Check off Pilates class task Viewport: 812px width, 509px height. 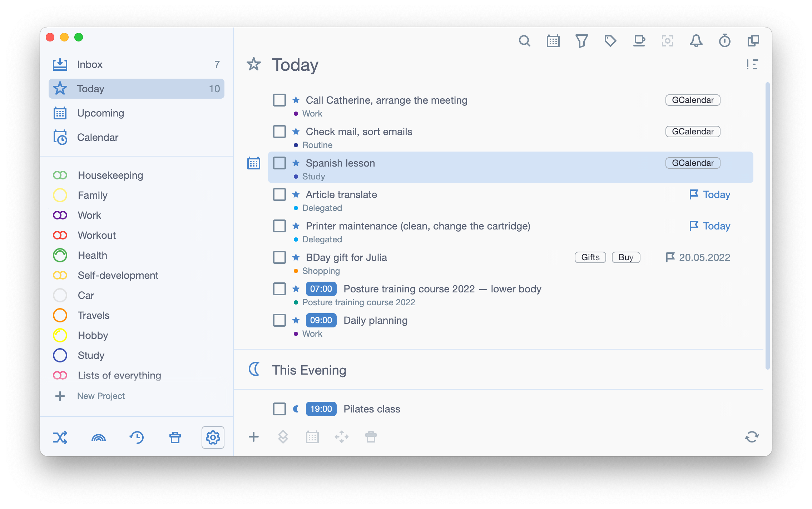pyautogui.click(x=279, y=409)
